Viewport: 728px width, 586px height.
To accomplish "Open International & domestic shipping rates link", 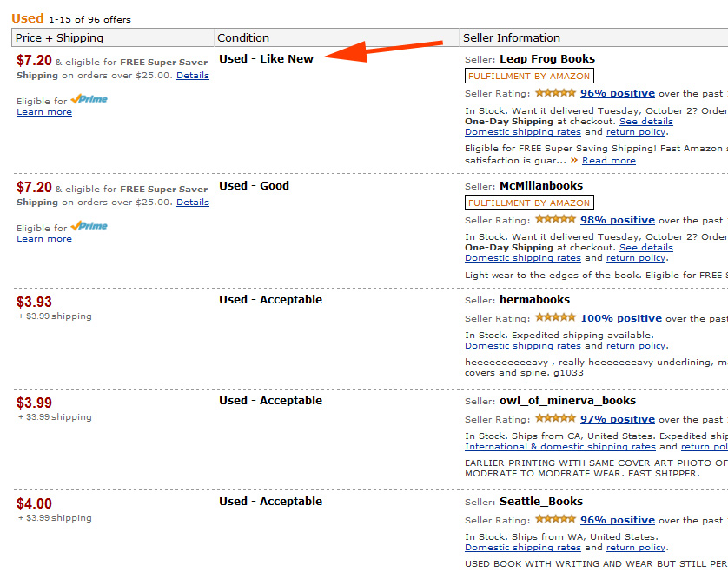I will point(560,447).
